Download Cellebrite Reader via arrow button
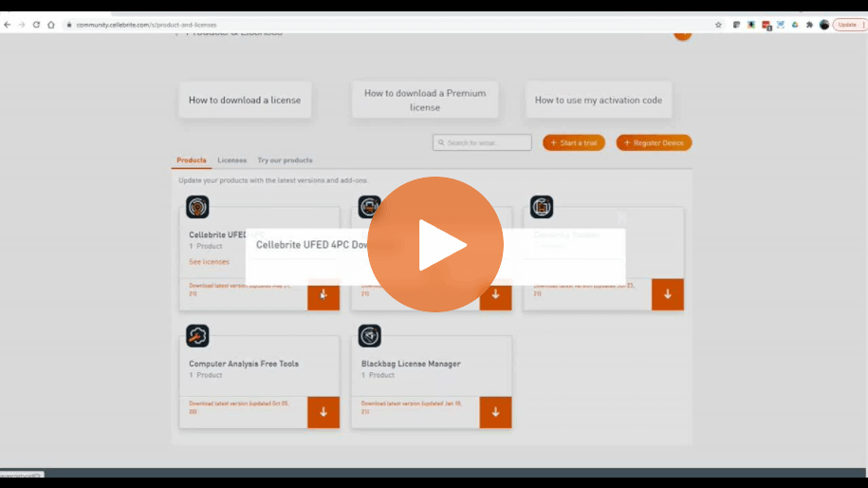Screen dimensions: 868x488 [x=668, y=294]
